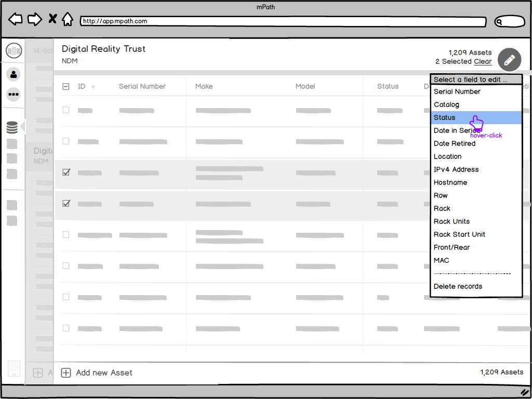Click the sort arrow on the ID column

[94, 87]
